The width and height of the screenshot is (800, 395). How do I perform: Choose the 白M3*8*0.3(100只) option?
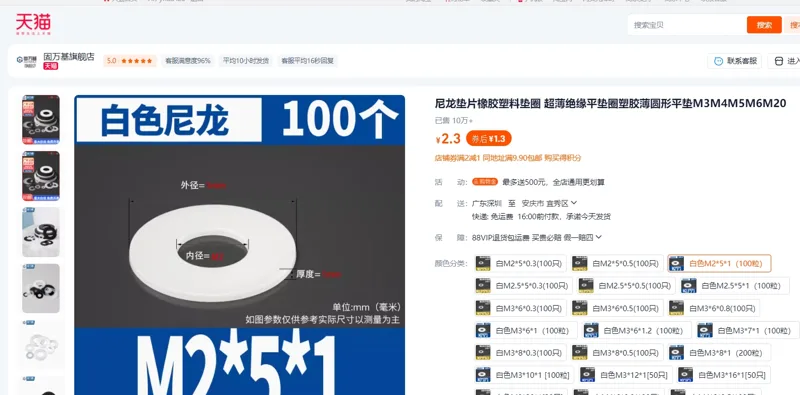tap(520, 353)
